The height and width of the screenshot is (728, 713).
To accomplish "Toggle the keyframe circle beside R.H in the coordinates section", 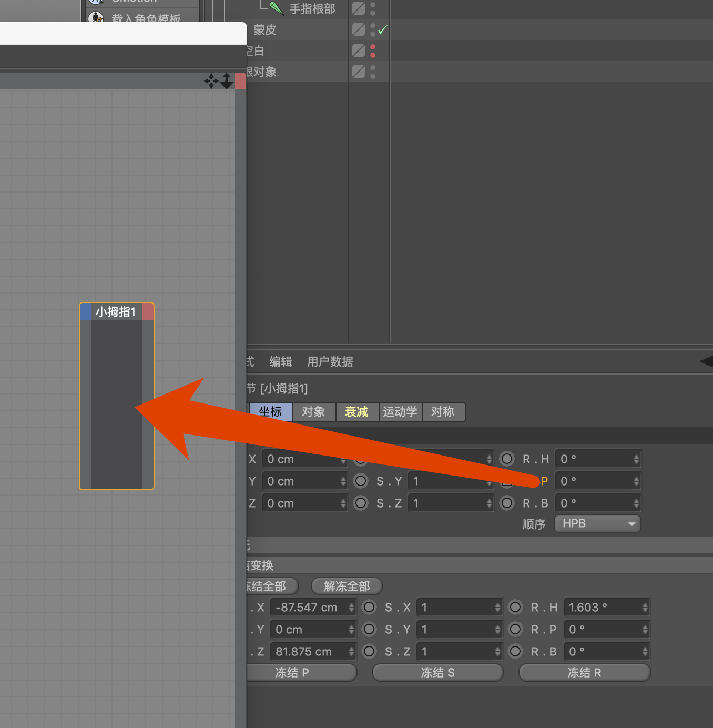I will pos(507,459).
